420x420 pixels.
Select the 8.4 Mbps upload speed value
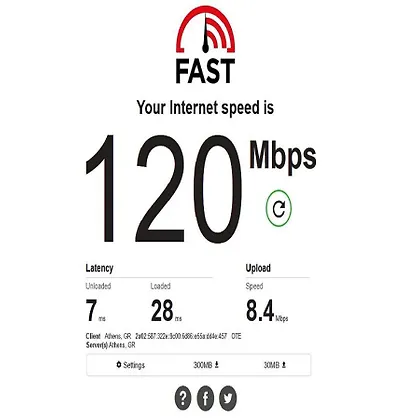click(267, 311)
